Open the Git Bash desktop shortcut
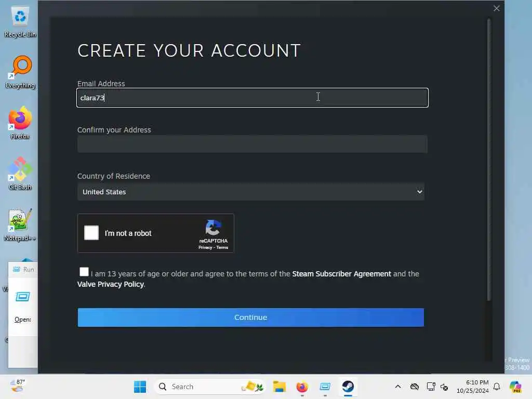The width and height of the screenshot is (532, 399). (20, 174)
